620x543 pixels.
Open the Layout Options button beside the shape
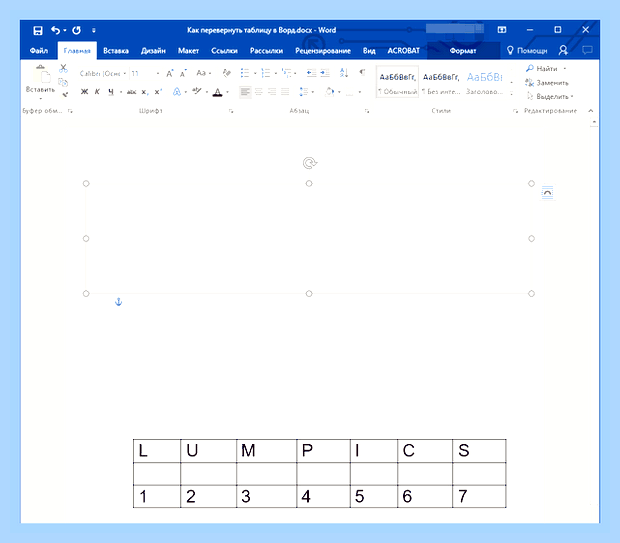coord(547,193)
